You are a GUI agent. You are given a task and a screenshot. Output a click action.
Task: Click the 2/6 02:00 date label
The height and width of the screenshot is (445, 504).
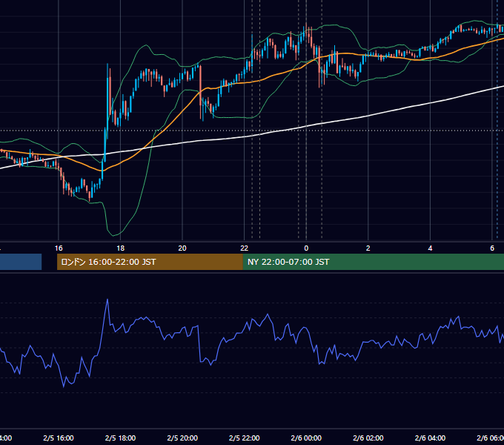368,438
